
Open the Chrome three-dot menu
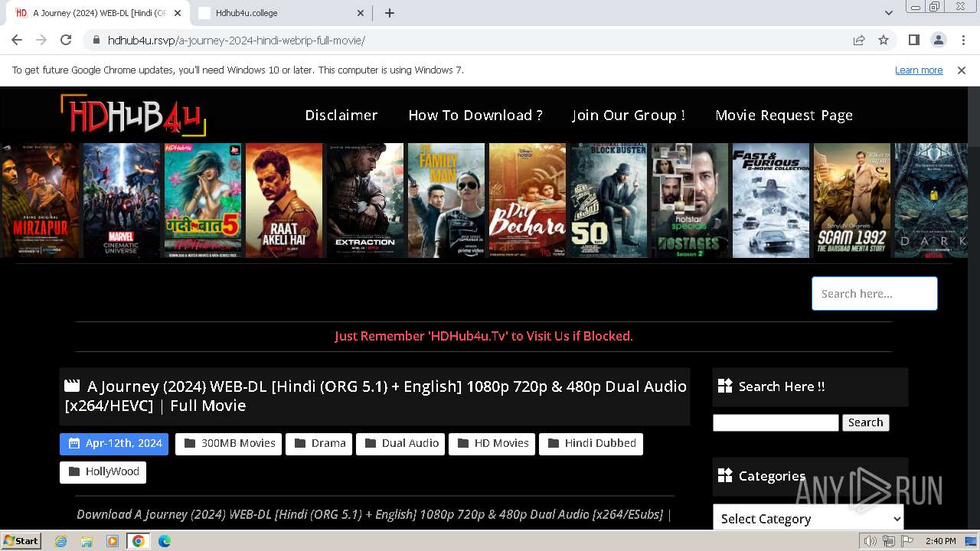[x=962, y=40]
